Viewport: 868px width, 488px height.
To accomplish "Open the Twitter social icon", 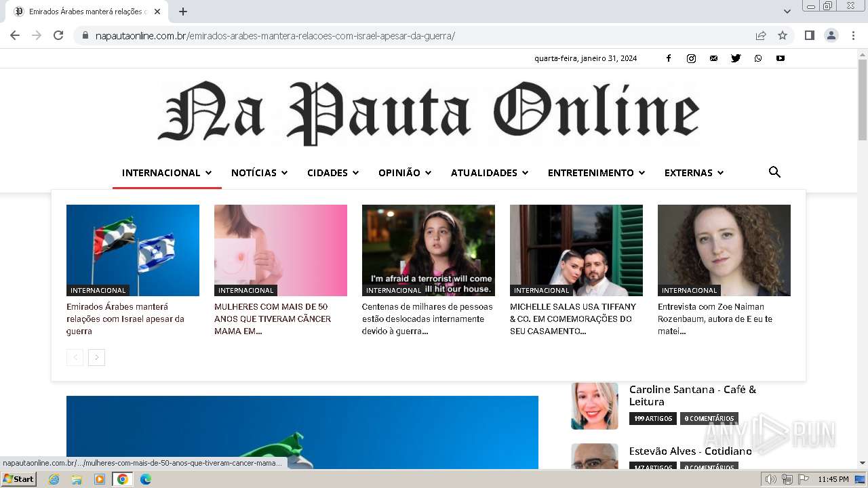I will coord(736,58).
